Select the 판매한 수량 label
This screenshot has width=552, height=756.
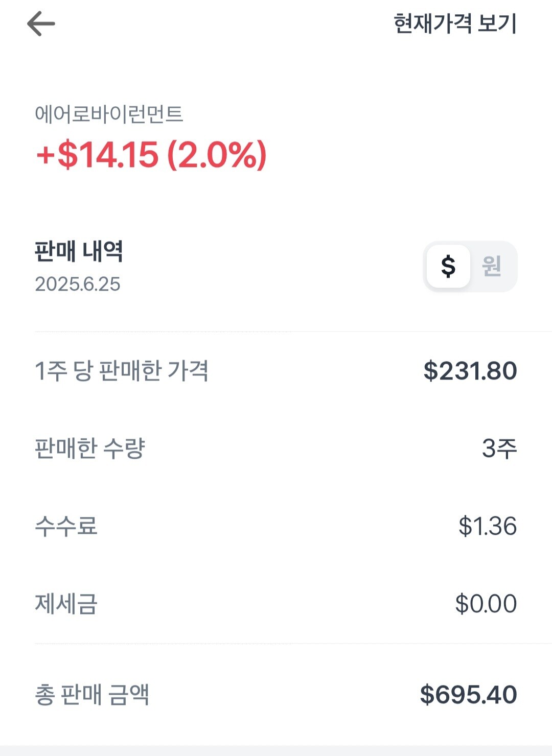point(90,448)
